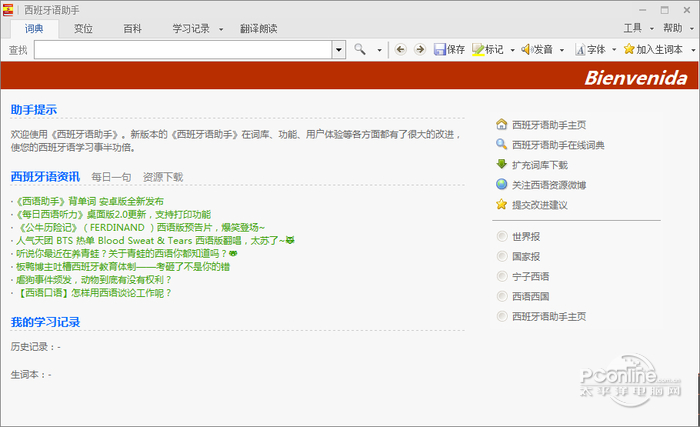The width and height of the screenshot is (700, 427).
Task: Click the 发音 speaker icon
Action: pos(526,49)
